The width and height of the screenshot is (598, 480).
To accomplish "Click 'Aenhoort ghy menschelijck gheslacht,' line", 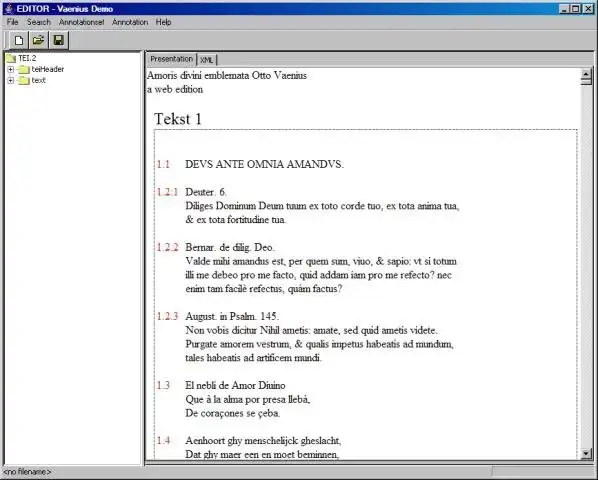I will (x=263, y=441).
